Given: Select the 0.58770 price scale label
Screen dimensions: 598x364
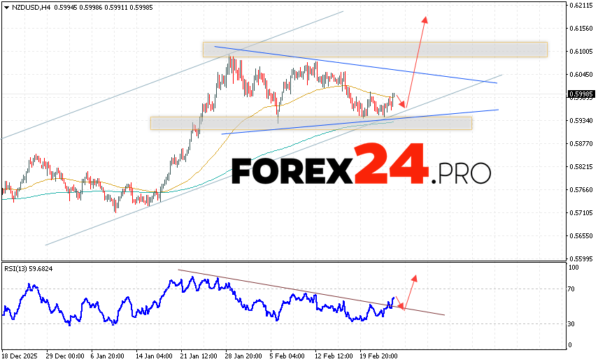Looking at the screenshot, I should 581,144.
